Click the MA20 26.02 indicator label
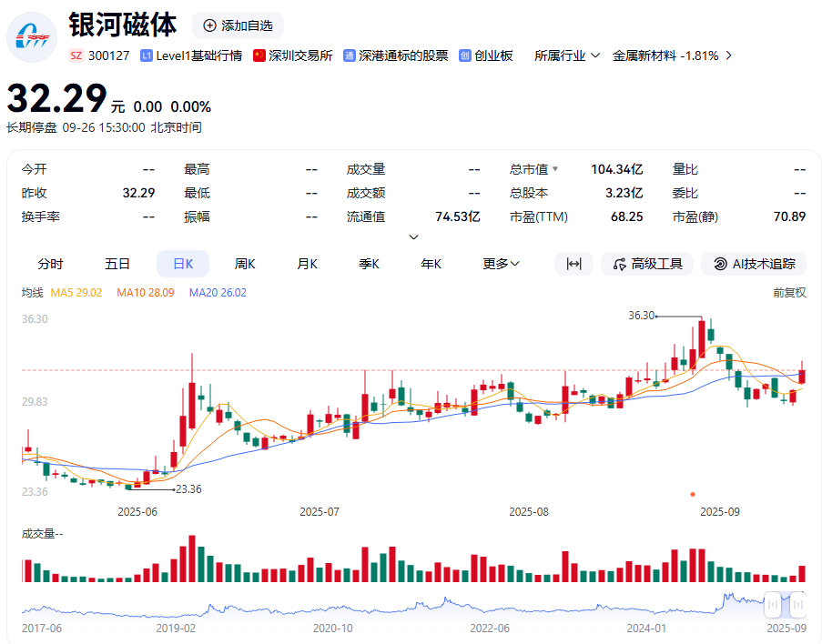The image size is (822, 644). 218,292
